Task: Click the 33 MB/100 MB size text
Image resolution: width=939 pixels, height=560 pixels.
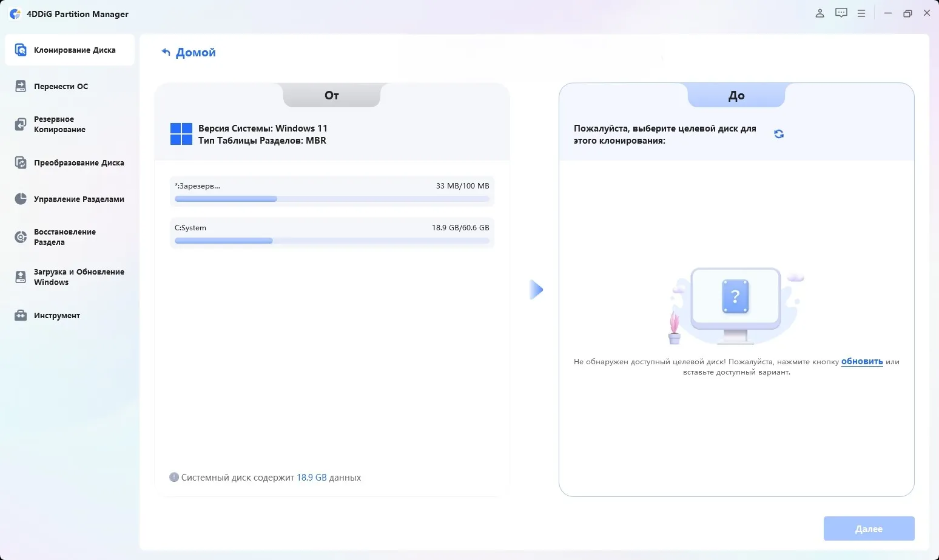Action: click(x=462, y=185)
